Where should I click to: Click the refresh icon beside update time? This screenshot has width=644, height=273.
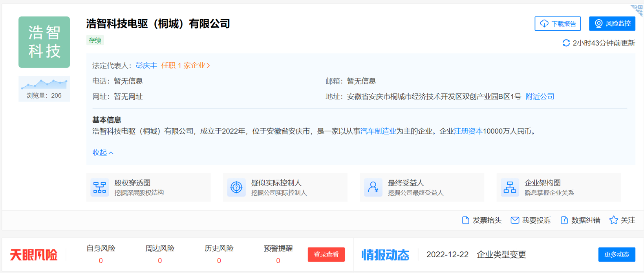(566, 43)
